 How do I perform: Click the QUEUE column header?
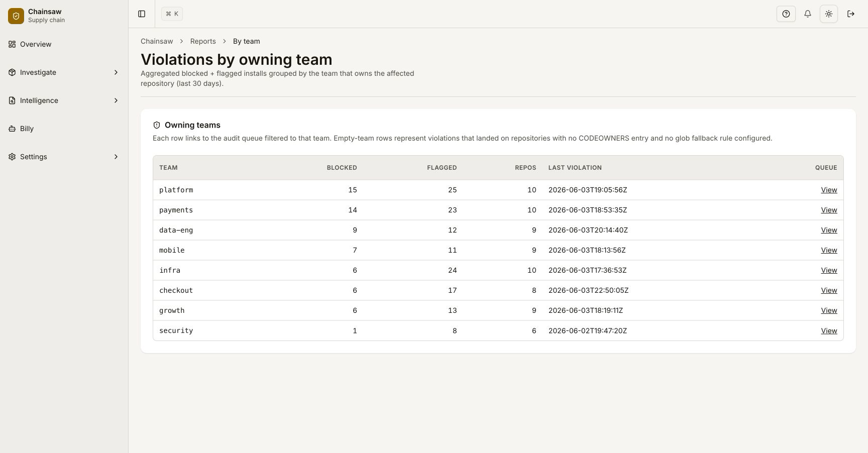[x=826, y=168]
